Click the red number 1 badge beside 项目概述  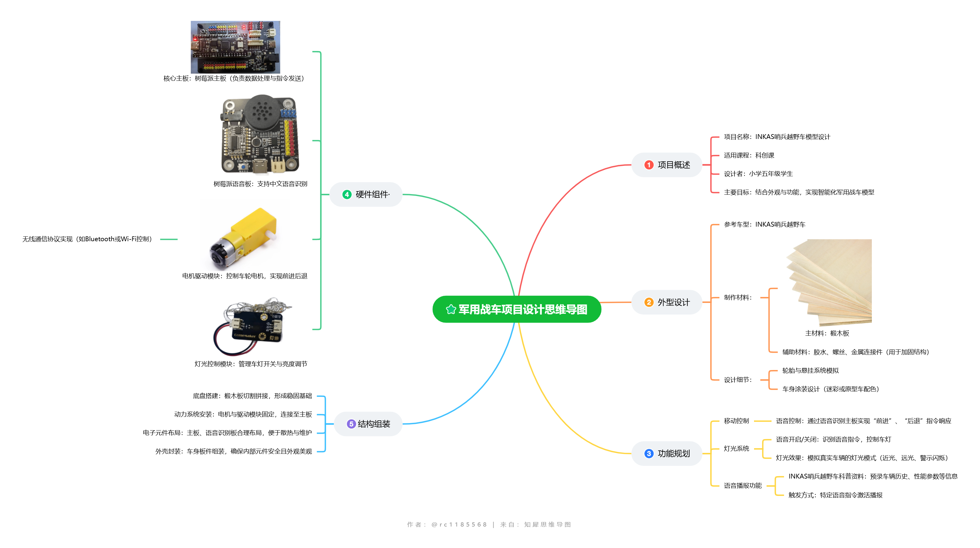point(649,165)
